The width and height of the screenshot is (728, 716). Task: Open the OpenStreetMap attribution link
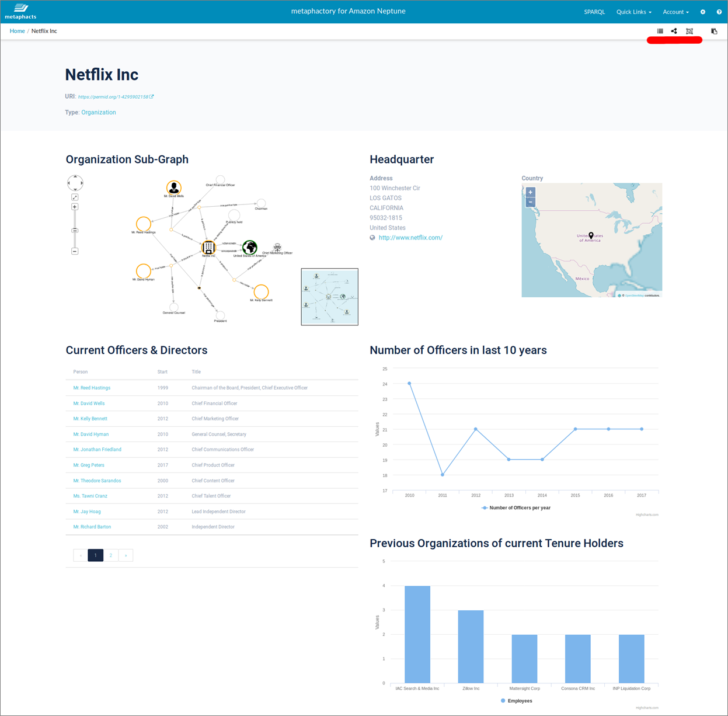pyautogui.click(x=635, y=296)
